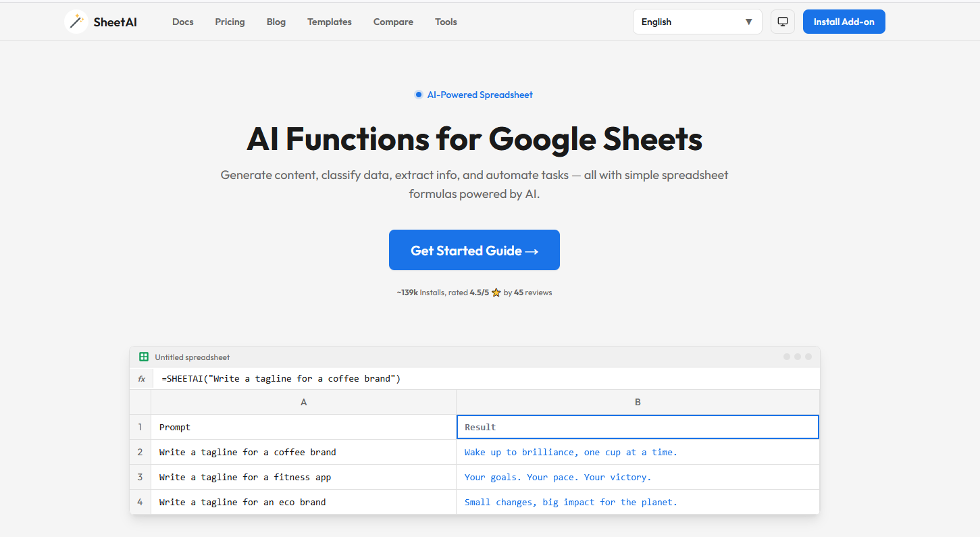The width and height of the screenshot is (980, 537).
Task: Open the Docs menu item
Action: point(183,22)
